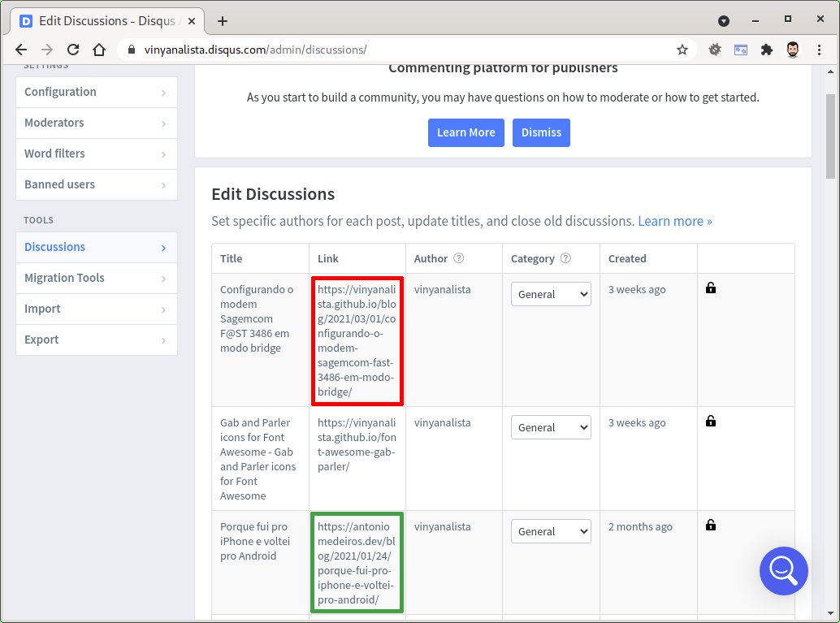Click the address bar URL
This screenshot has height=623, width=840.
(x=255, y=50)
